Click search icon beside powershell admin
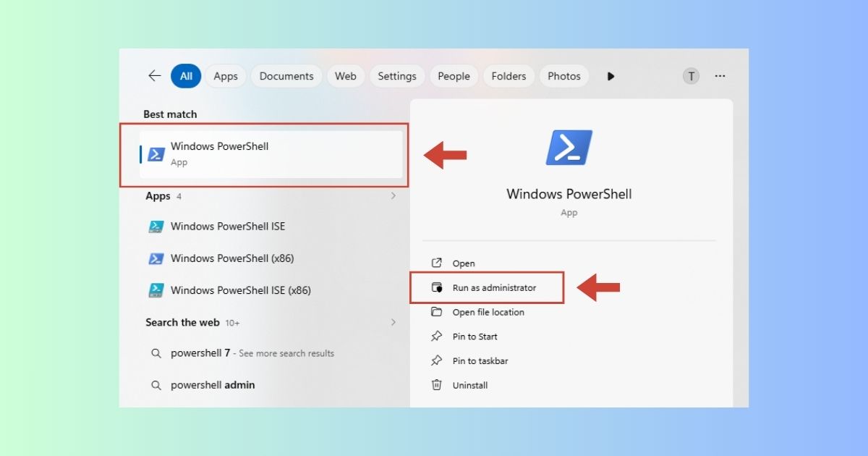Screen dimensions: 868x456 (x=156, y=385)
